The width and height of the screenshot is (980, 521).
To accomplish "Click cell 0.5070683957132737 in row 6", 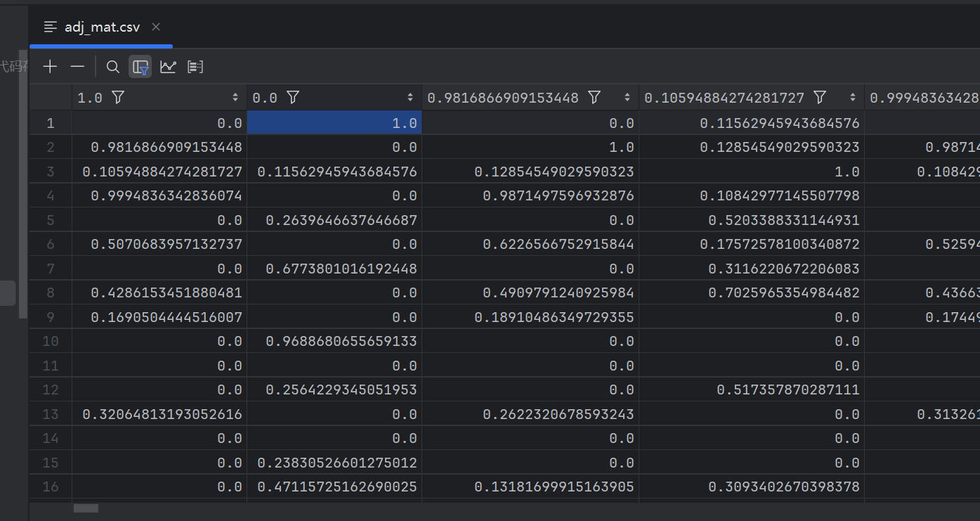I will (159, 244).
